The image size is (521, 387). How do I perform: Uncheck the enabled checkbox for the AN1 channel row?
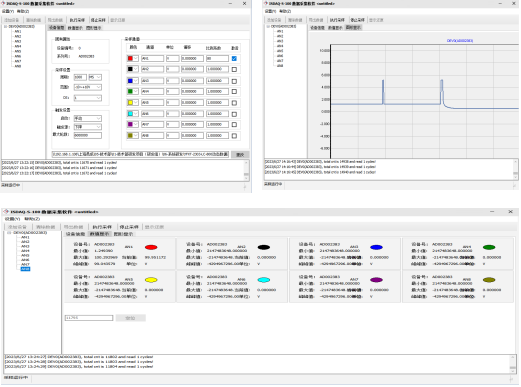234,58
